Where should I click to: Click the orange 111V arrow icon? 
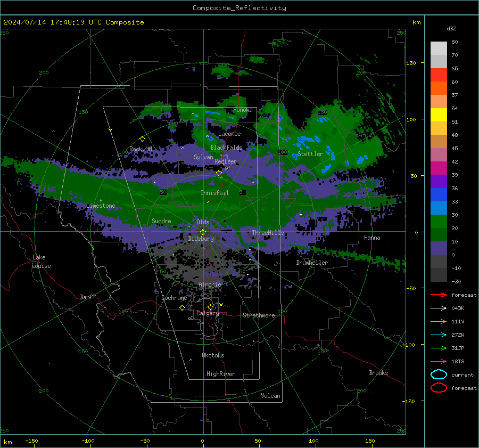point(439,321)
